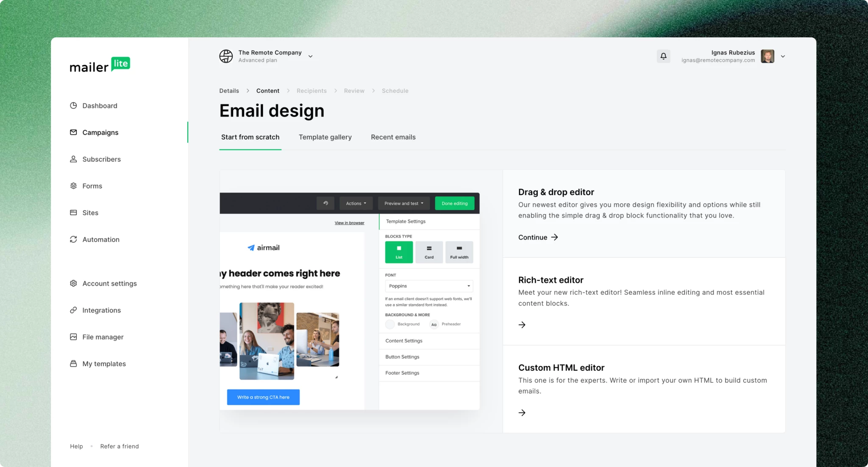Click the My templates sidebar icon
The height and width of the screenshot is (467, 868).
click(73, 363)
